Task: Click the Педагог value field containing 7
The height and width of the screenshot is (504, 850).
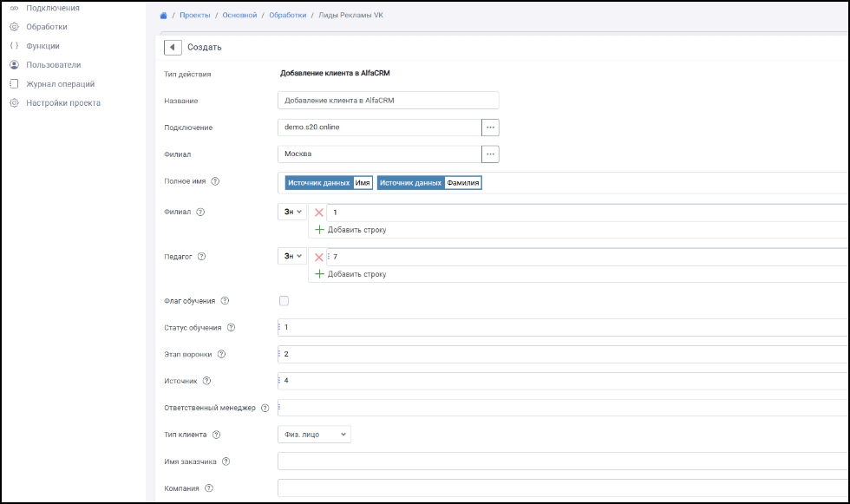Action: pyautogui.click(x=588, y=257)
